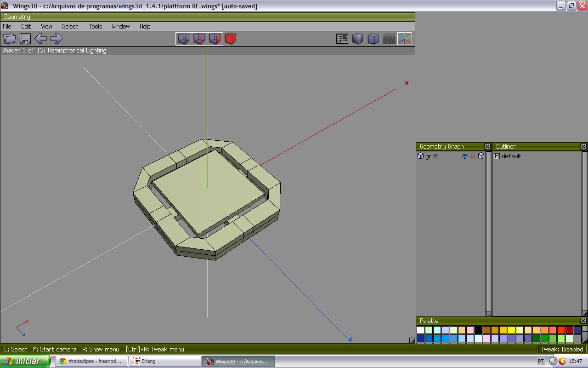The height and width of the screenshot is (368, 588).
Task: Click the Tweak: Disabled status button
Action: tap(561, 349)
